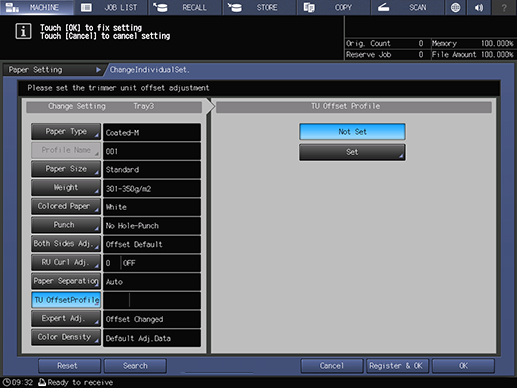
Task: Click the Register & OK button
Action: [x=397, y=366]
